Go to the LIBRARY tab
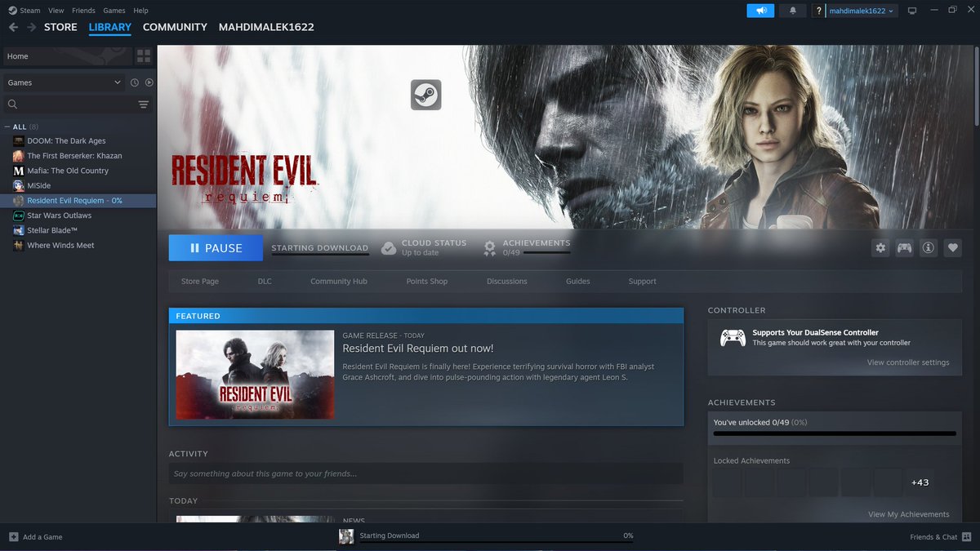 coord(110,27)
